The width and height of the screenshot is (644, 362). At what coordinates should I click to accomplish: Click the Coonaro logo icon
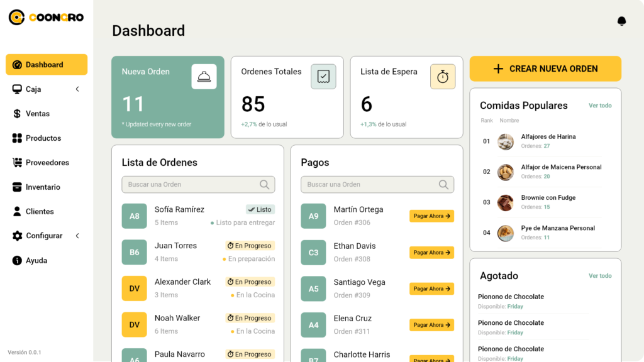click(16, 18)
